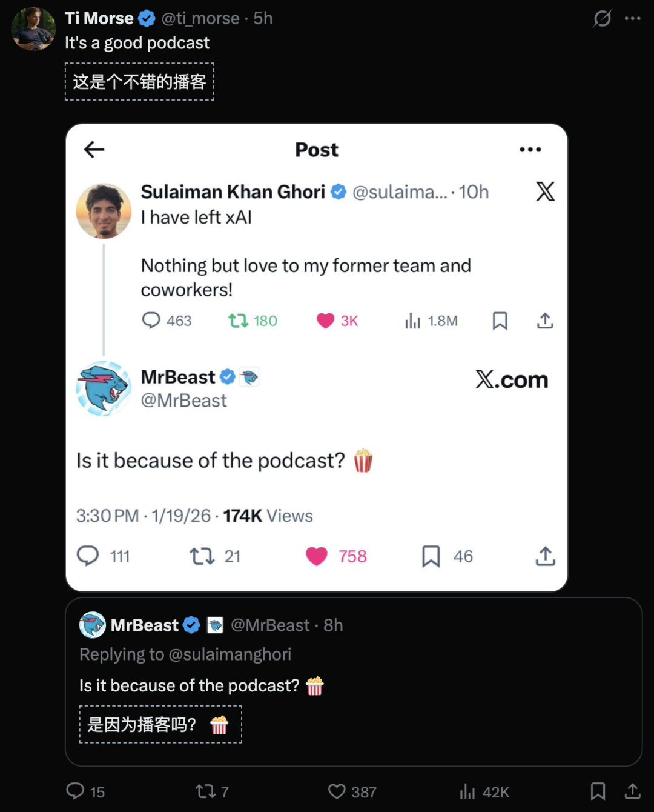Repost the Ti Morse post

tap(205, 791)
